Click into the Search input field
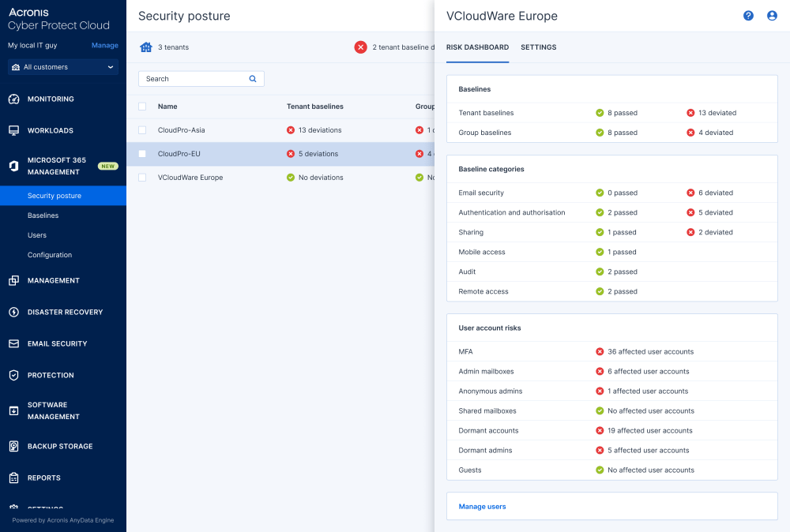 pyautogui.click(x=194, y=79)
